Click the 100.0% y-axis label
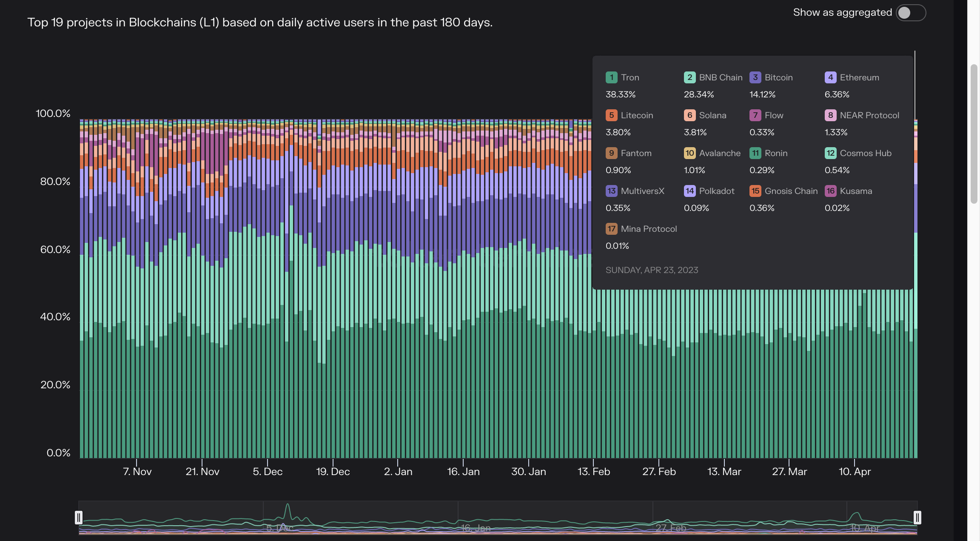This screenshot has height=541, width=980. (x=53, y=114)
